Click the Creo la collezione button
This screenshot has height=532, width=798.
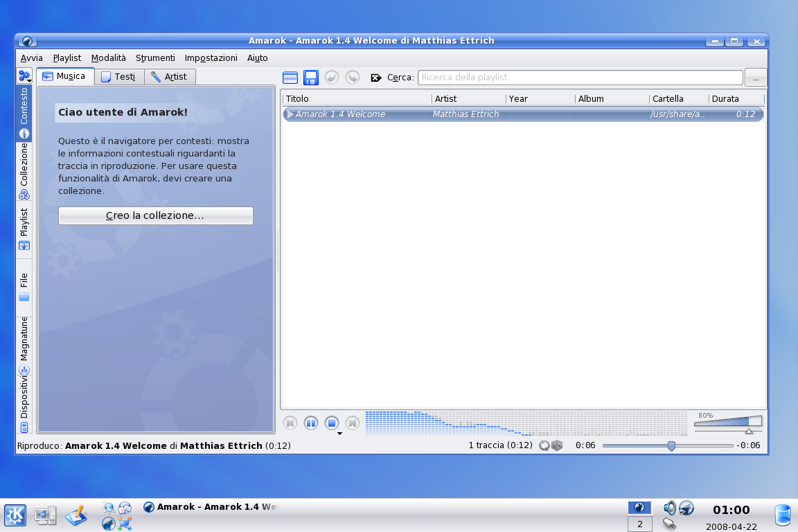click(x=155, y=215)
